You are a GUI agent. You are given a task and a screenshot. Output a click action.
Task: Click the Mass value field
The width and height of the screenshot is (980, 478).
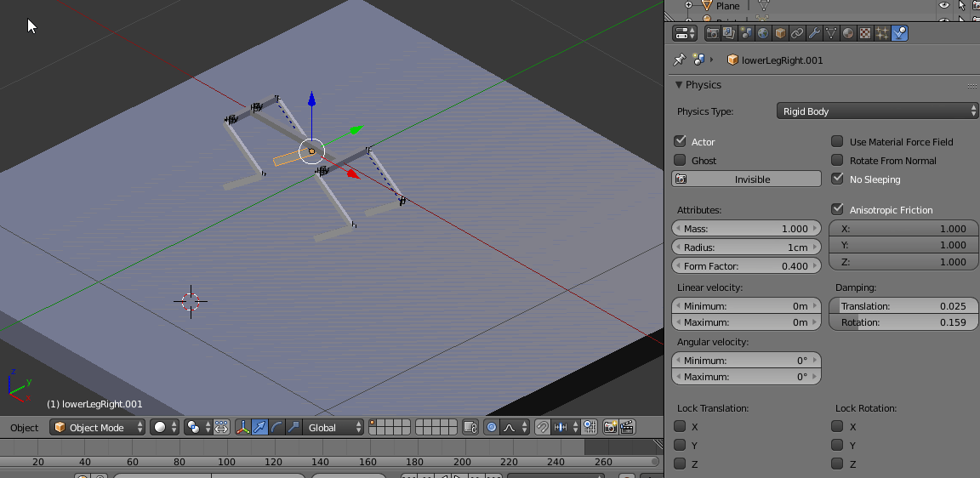click(x=746, y=229)
